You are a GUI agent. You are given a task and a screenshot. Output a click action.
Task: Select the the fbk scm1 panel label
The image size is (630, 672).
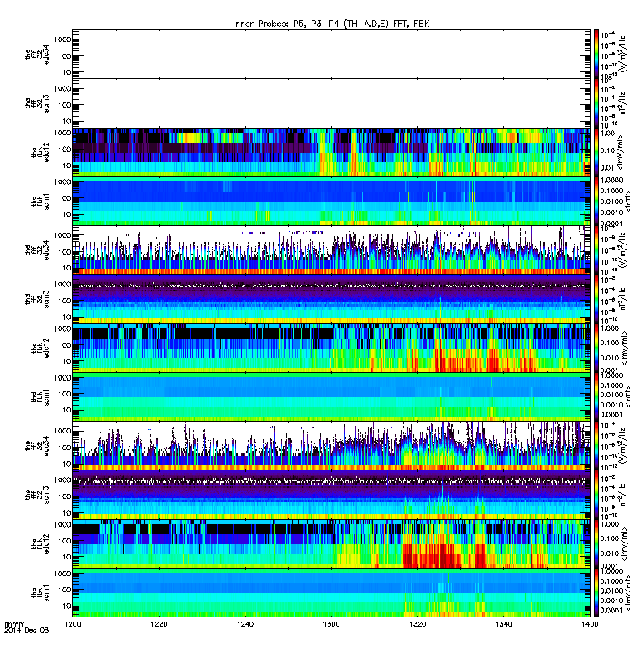(40, 593)
